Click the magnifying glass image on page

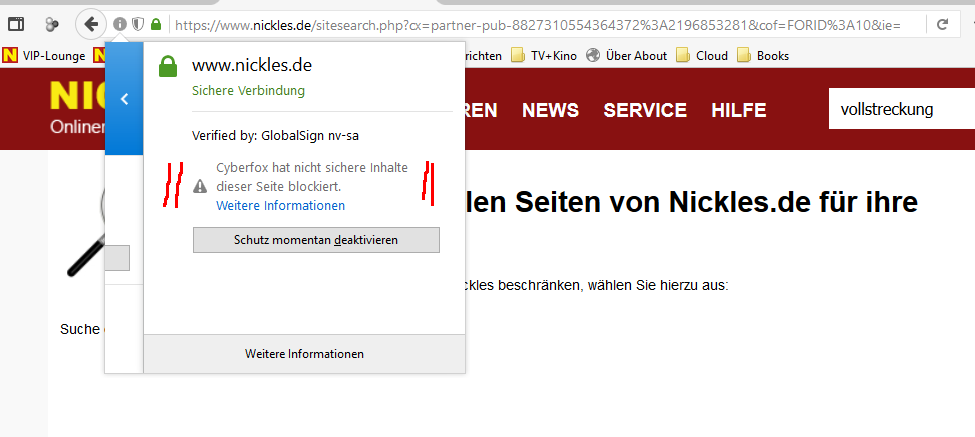click(86, 233)
